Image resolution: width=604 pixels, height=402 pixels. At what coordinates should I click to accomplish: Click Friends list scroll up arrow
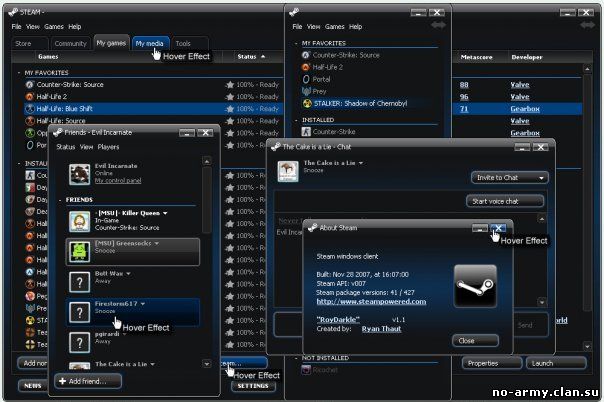tap(207, 161)
